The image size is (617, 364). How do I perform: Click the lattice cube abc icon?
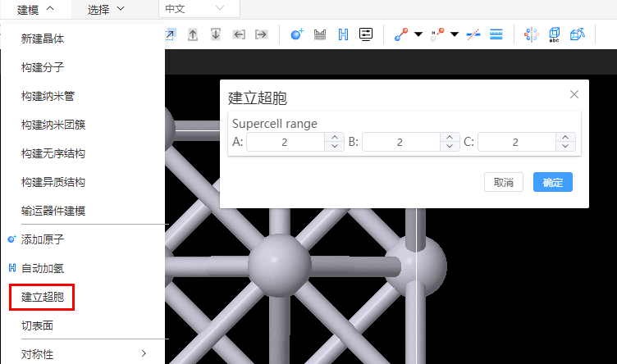click(x=554, y=34)
